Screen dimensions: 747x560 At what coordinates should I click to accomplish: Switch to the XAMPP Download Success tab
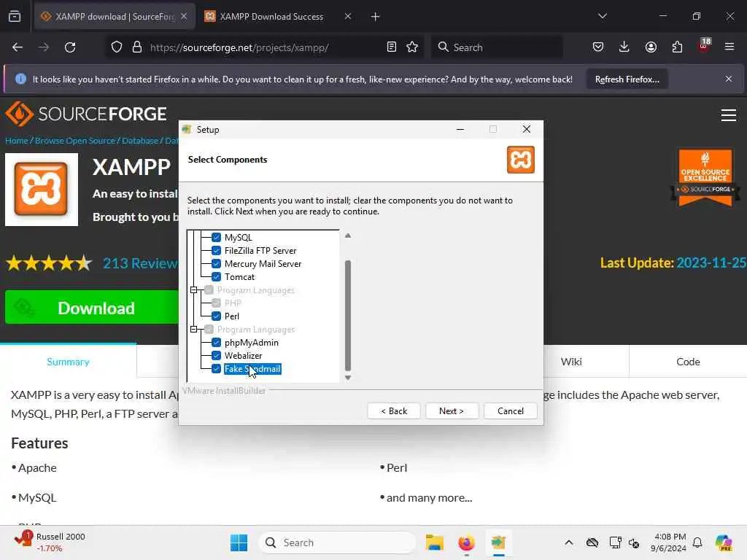tap(271, 17)
